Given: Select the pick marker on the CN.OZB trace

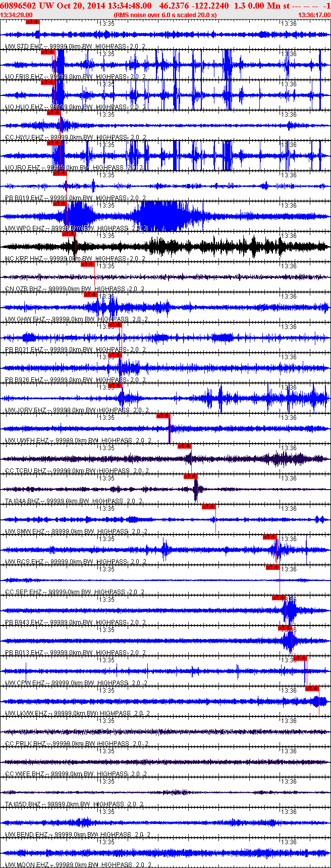Looking at the screenshot, I should coord(87,264).
